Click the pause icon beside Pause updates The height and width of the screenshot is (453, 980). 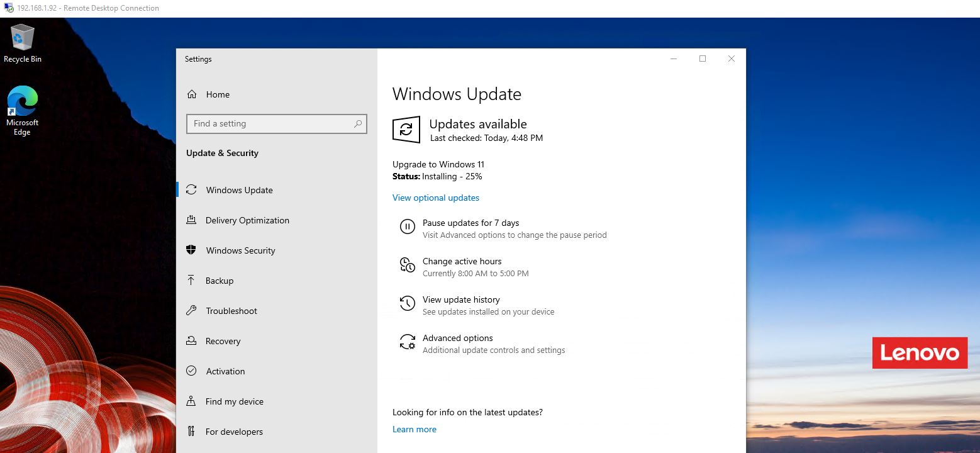[x=407, y=227]
